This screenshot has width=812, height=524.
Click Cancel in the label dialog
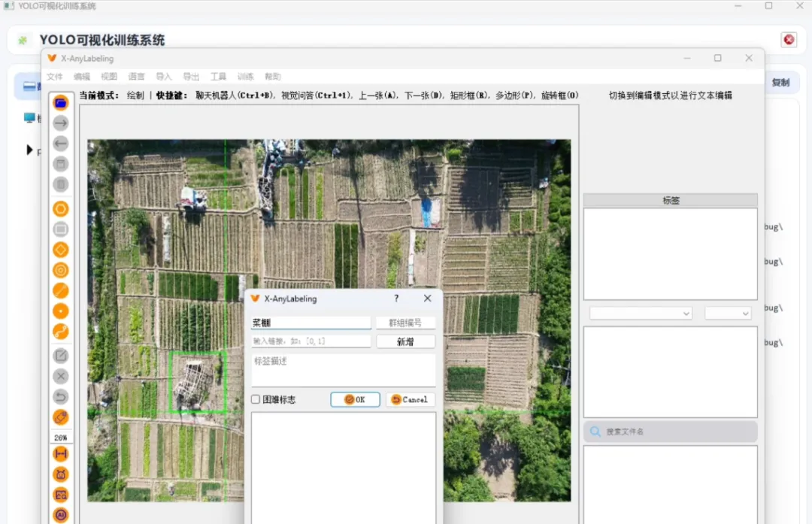tap(410, 399)
